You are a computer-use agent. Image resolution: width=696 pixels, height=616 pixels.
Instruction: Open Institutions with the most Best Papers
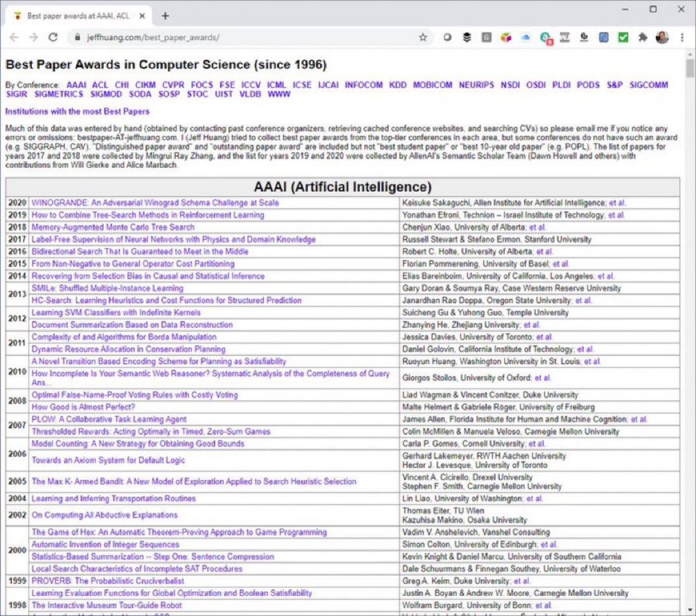[x=77, y=111]
